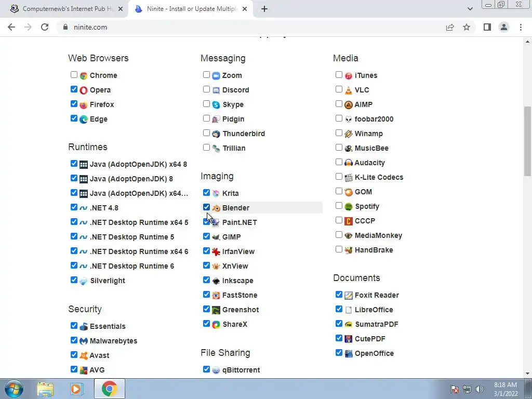Check the Chrome checkbox
Viewport: 532px width, 399px height.
coord(74,75)
